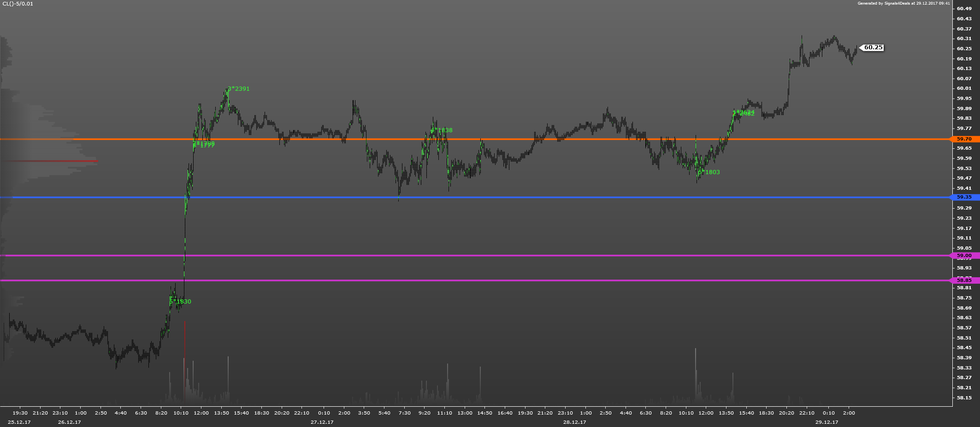Click the green 3*2391 signal label
This screenshot has height=427, width=980.
[x=239, y=89]
